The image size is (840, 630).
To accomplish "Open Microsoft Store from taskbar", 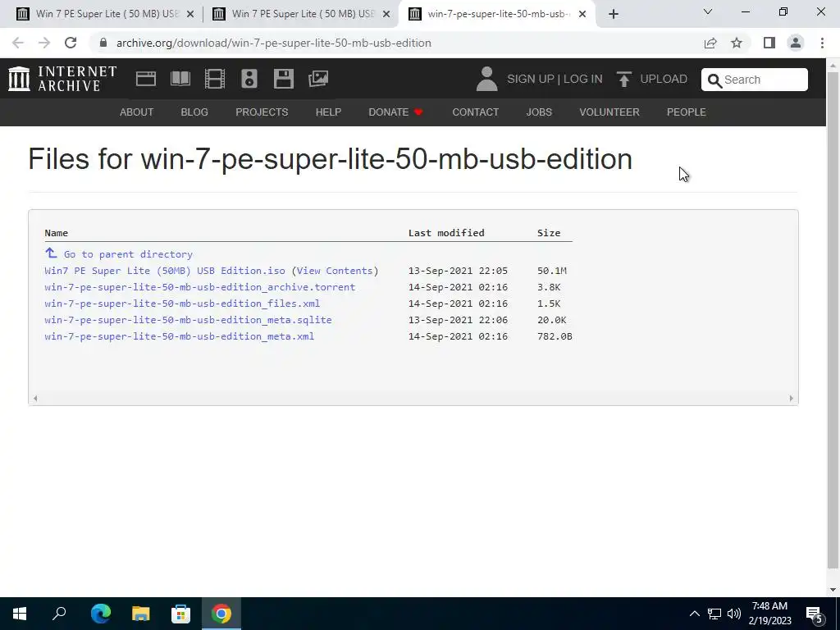I will click(x=180, y=614).
